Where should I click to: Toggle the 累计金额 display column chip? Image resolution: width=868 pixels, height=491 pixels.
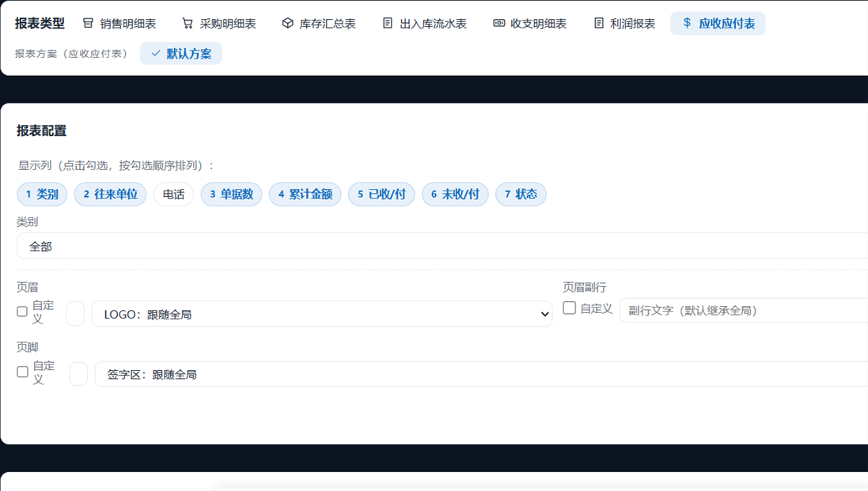305,194
